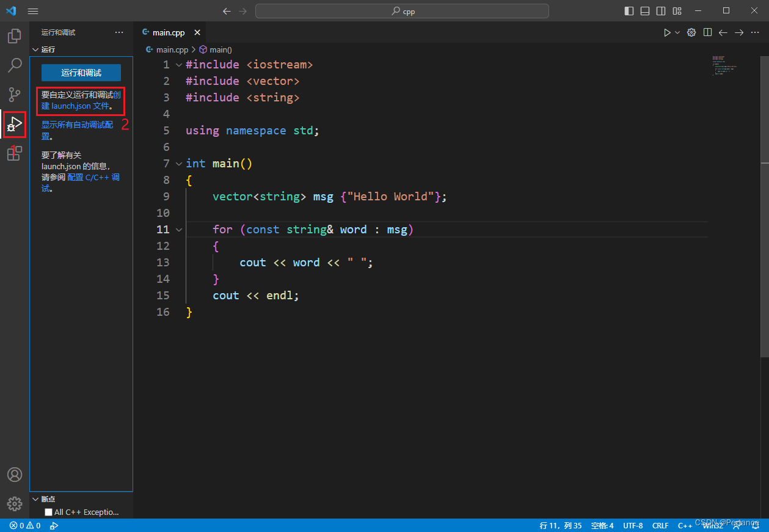The image size is (769, 532).
Task: Navigate forward with editor toolbar arrow
Action: [x=739, y=32]
